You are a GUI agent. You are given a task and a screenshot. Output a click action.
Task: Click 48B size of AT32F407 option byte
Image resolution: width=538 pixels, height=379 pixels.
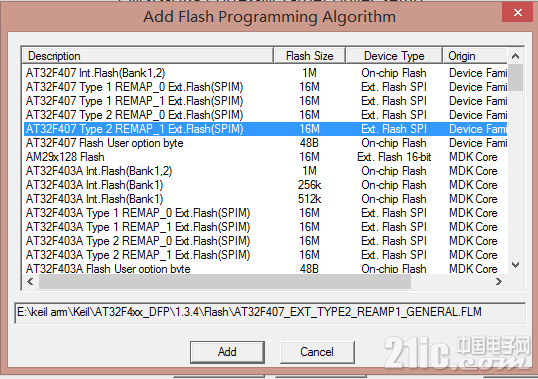[x=309, y=143]
